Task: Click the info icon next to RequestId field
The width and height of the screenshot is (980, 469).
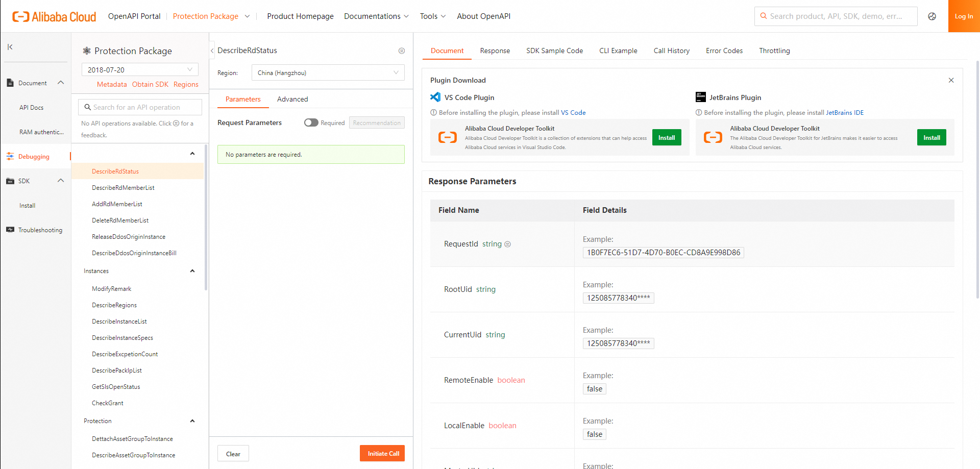Action: [x=507, y=244]
